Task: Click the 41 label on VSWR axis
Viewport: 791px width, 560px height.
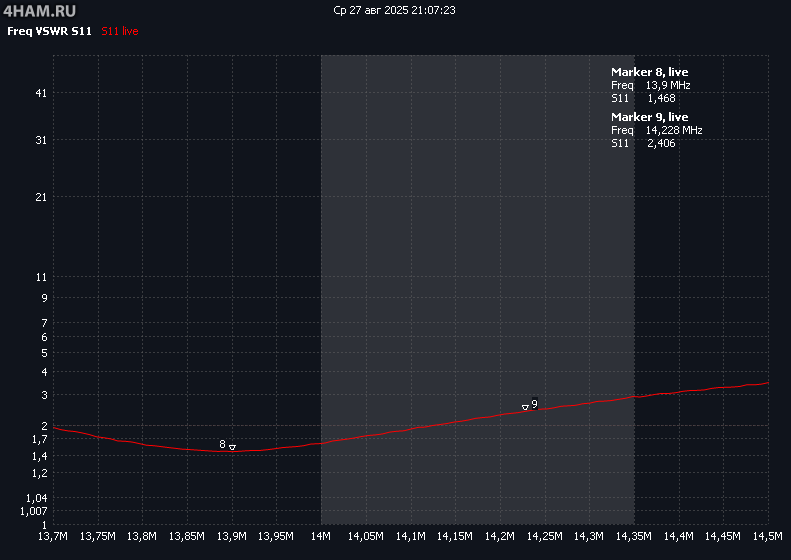Action: tap(41, 93)
